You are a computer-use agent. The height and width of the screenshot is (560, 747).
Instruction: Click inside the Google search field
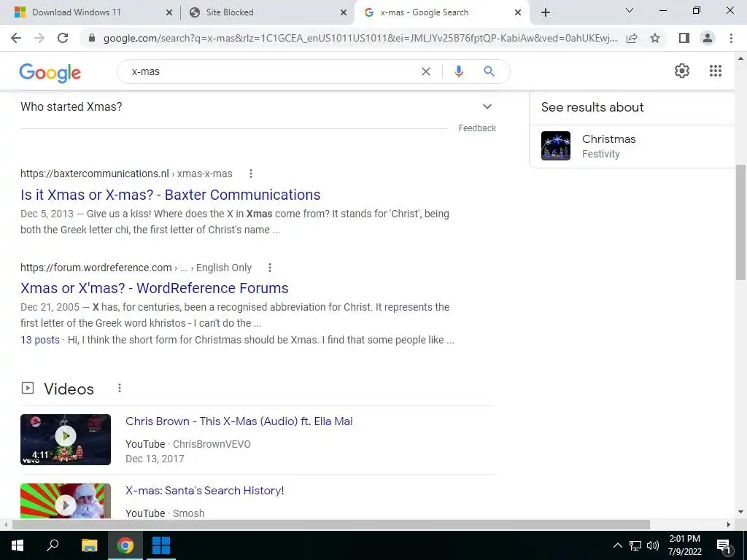[x=271, y=71]
